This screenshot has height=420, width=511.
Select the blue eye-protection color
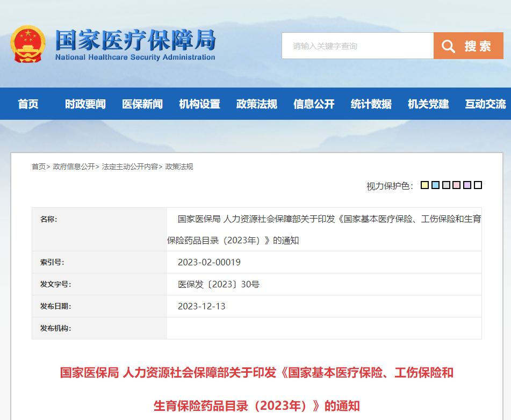(435, 185)
